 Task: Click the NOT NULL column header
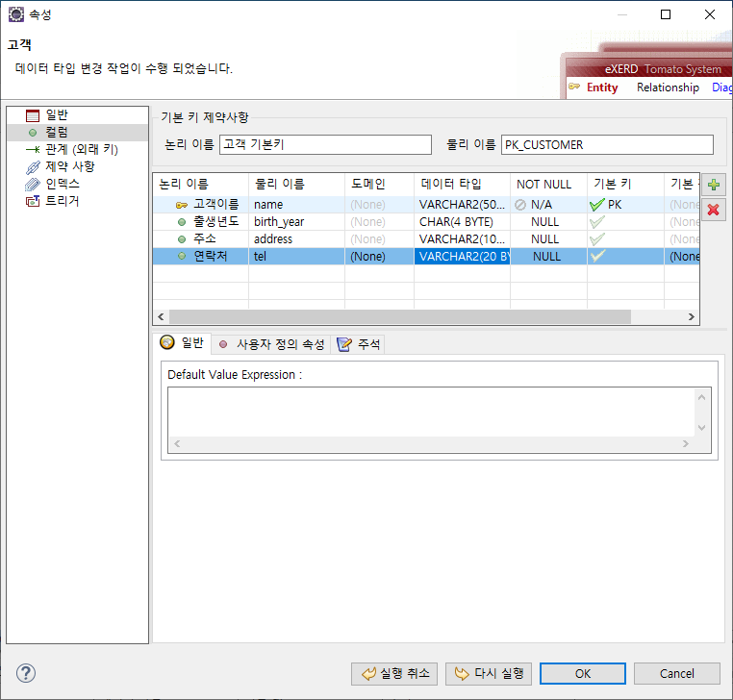[548, 184]
